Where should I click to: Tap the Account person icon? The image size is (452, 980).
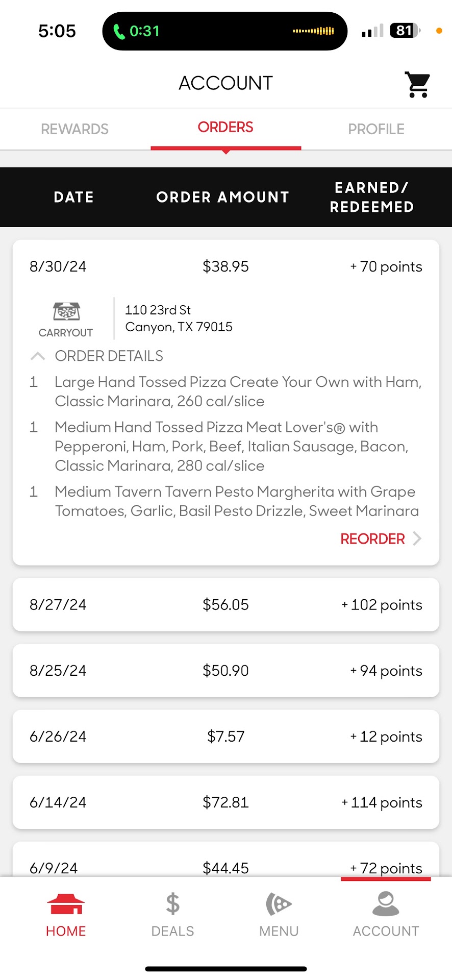[386, 904]
